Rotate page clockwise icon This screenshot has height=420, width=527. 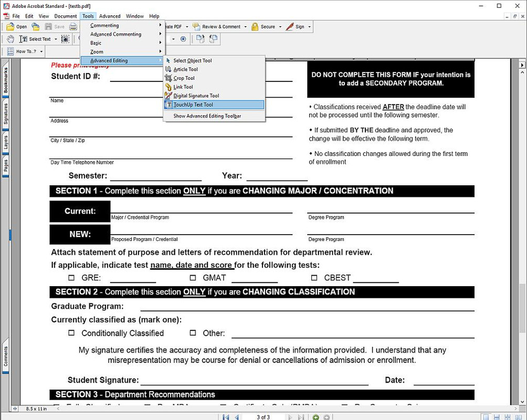pos(201,39)
